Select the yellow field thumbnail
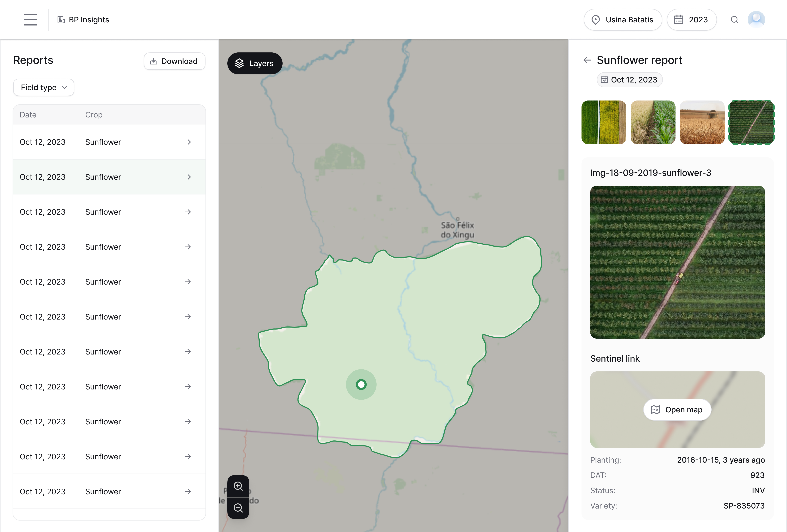 (604, 122)
